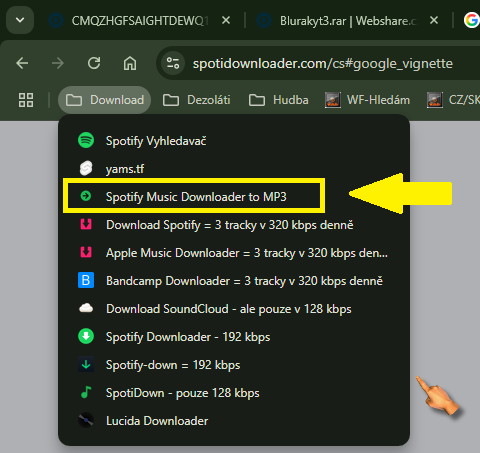This screenshot has width=480, height=453.
Task: Select Spotify Music Downloader to MP3
Action: [233, 197]
